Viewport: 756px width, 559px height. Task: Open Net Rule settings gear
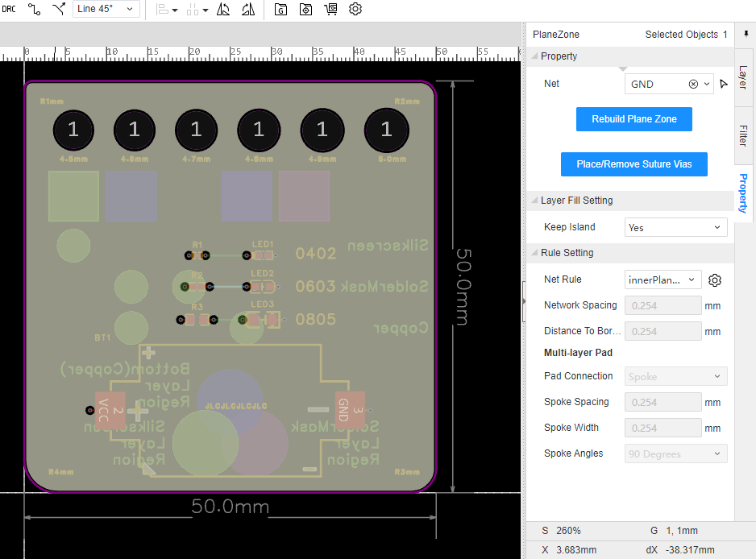(714, 280)
